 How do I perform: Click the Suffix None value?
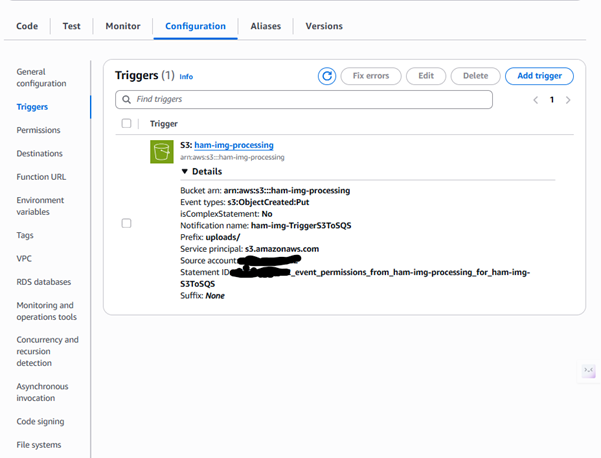click(215, 296)
